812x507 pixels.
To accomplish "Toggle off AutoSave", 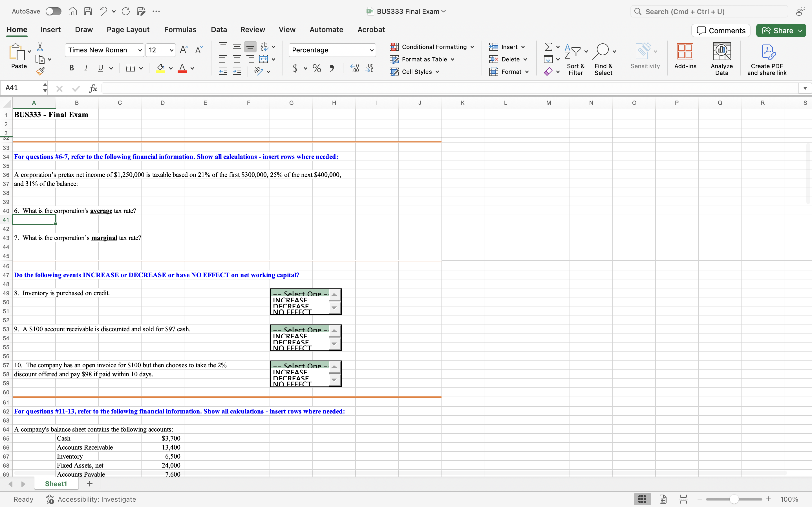I will coord(53,11).
